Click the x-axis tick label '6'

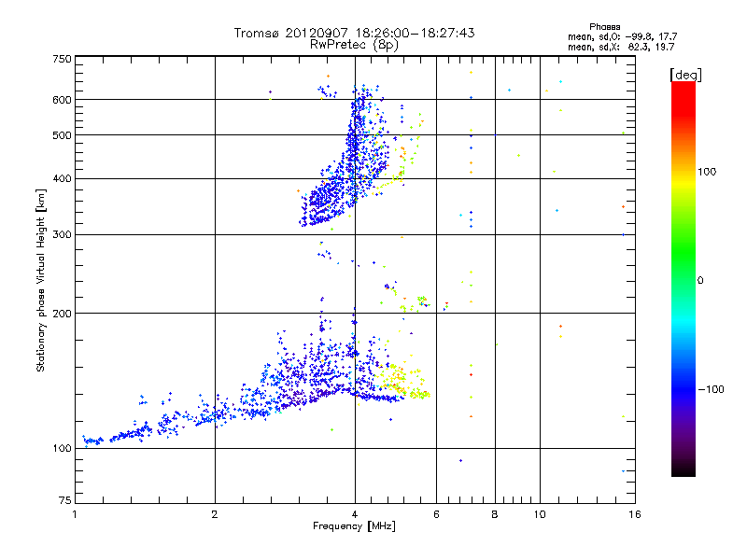point(436,514)
